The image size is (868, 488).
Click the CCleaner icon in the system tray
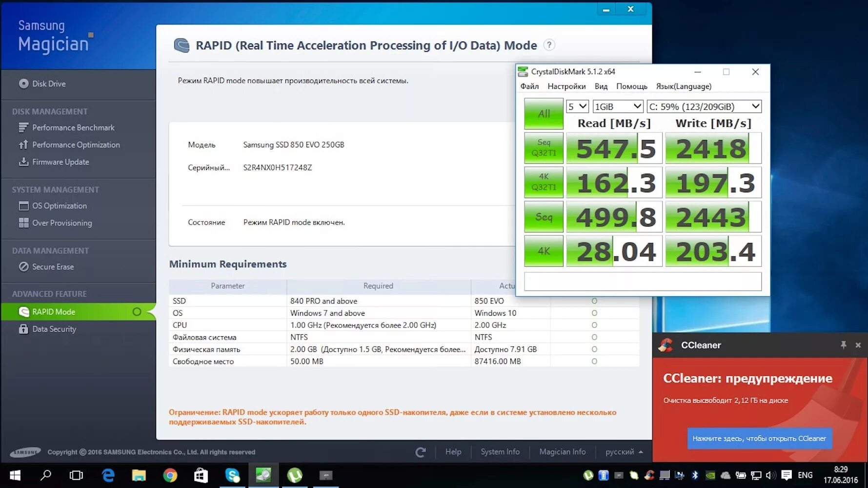click(649, 475)
